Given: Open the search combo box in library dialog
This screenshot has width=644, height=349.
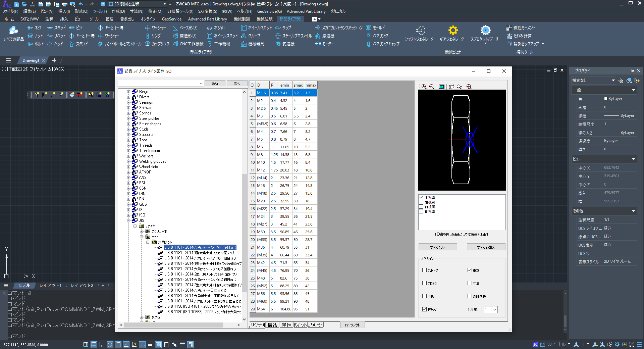Looking at the screenshot, I should (x=161, y=83).
